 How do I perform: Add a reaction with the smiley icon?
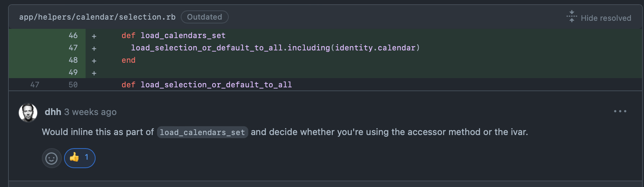51,158
